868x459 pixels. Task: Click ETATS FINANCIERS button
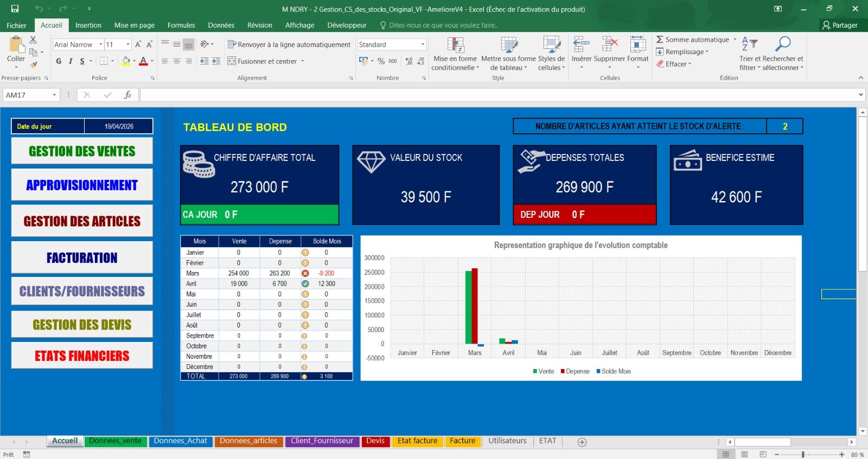coord(82,356)
